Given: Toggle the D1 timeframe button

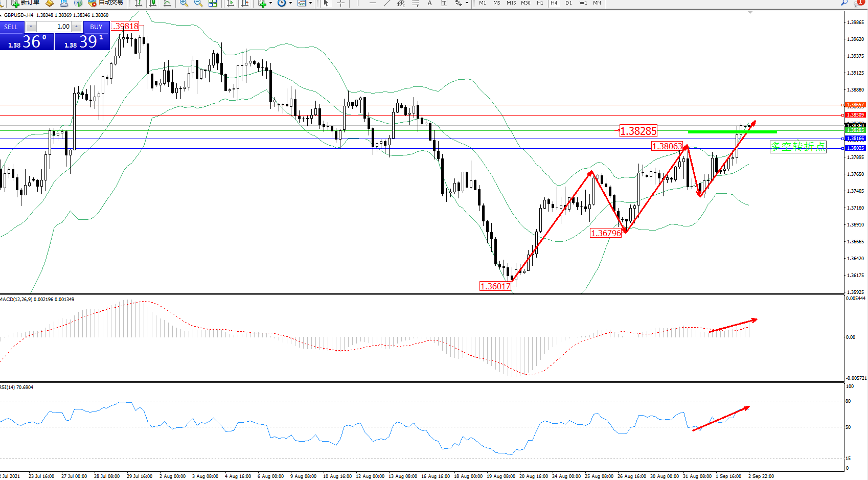Looking at the screenshot, I should 568,3.
